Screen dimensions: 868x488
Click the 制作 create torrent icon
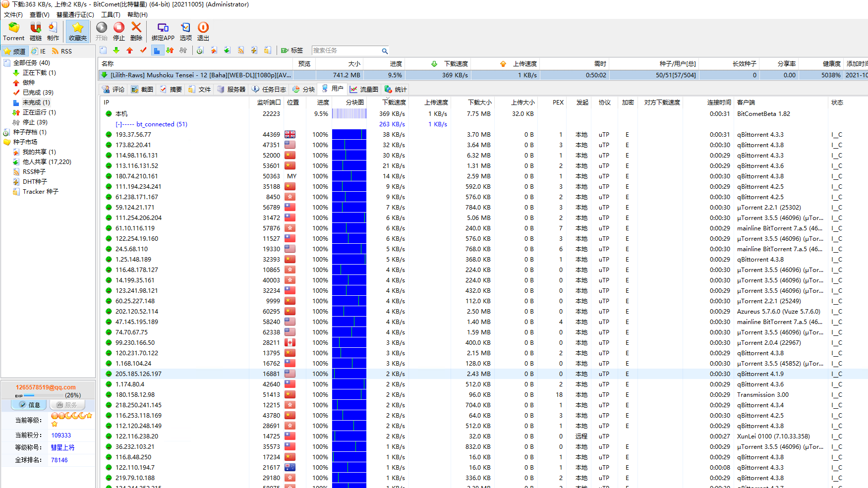click(x=53, y=31)
